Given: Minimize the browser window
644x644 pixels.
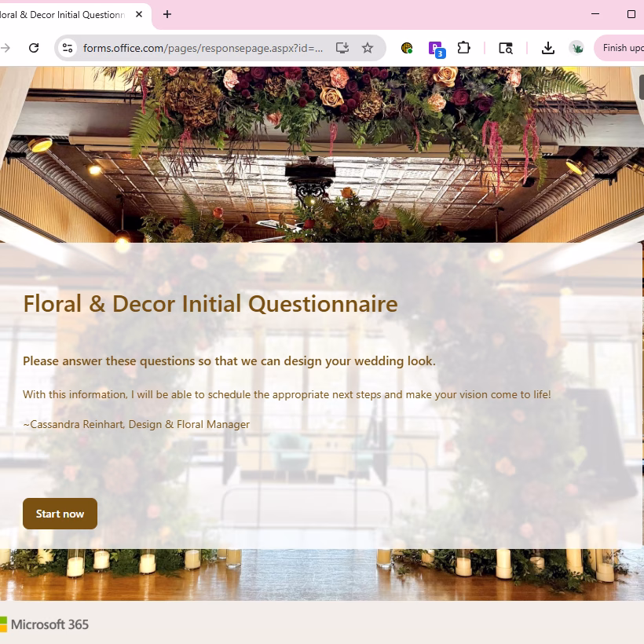Looking at the screenshot, I should 595,14.
